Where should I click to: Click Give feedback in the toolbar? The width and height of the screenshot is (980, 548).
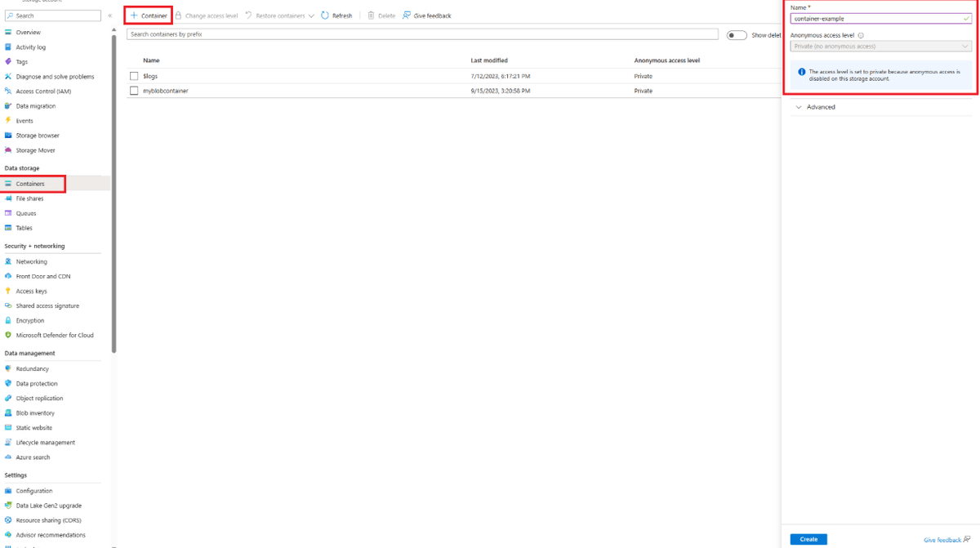coord(426,16)
